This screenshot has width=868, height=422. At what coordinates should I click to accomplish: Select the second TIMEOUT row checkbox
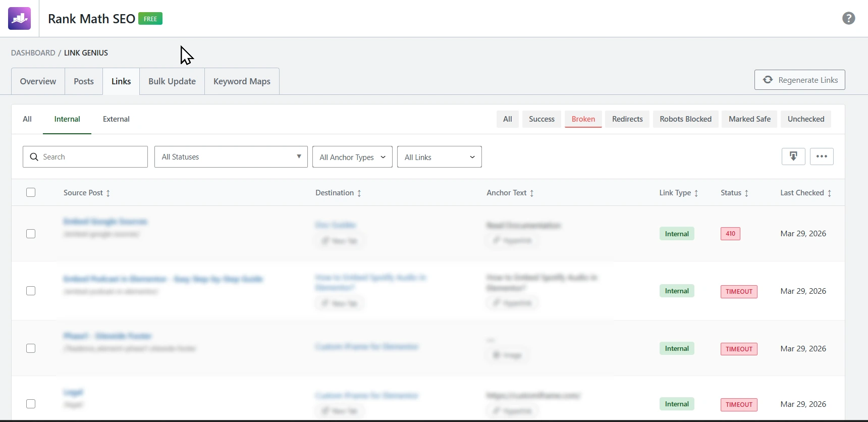click(x=31, y=348)
